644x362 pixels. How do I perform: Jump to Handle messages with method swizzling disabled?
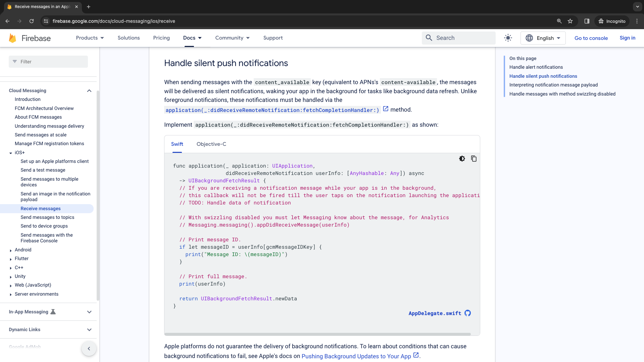pyautogui.click(x=562, y=94)
